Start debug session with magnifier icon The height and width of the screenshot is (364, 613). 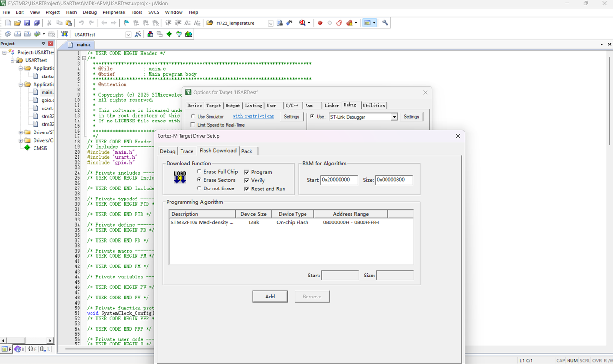pos(302,23)
